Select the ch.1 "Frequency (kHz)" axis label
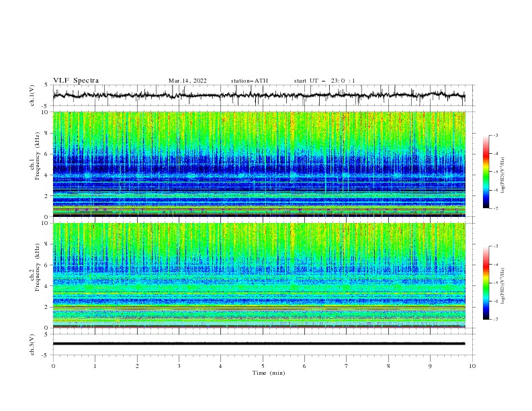The height and width of the screenshot is (411, 532). (x=38, y=154)
